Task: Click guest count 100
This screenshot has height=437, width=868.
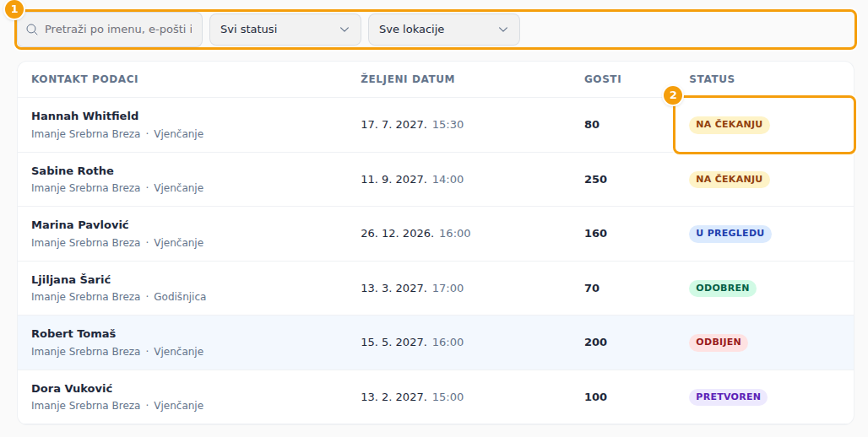Action: coord(595,397)
